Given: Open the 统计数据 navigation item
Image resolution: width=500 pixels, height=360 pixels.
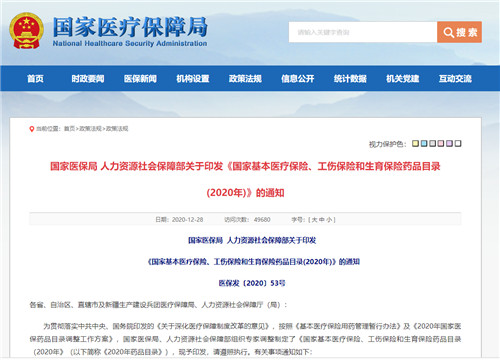Looking at the screenshot, I should point(350,79).
